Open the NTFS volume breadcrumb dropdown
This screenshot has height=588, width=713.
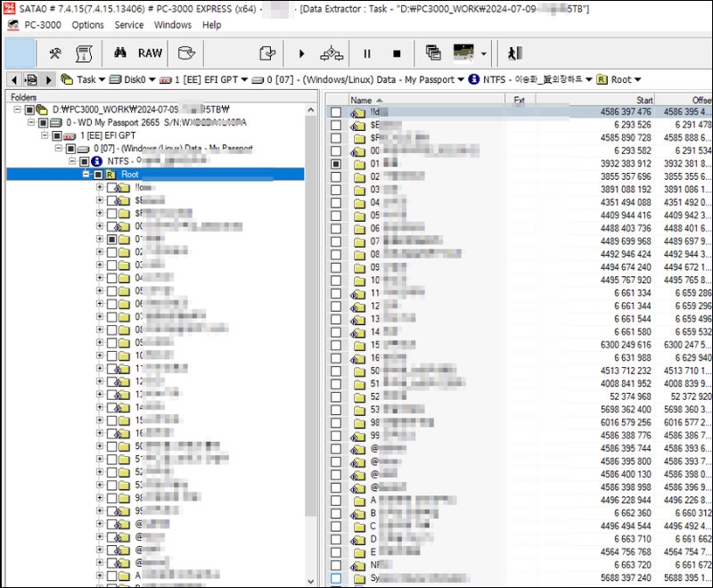click(589, 79)
